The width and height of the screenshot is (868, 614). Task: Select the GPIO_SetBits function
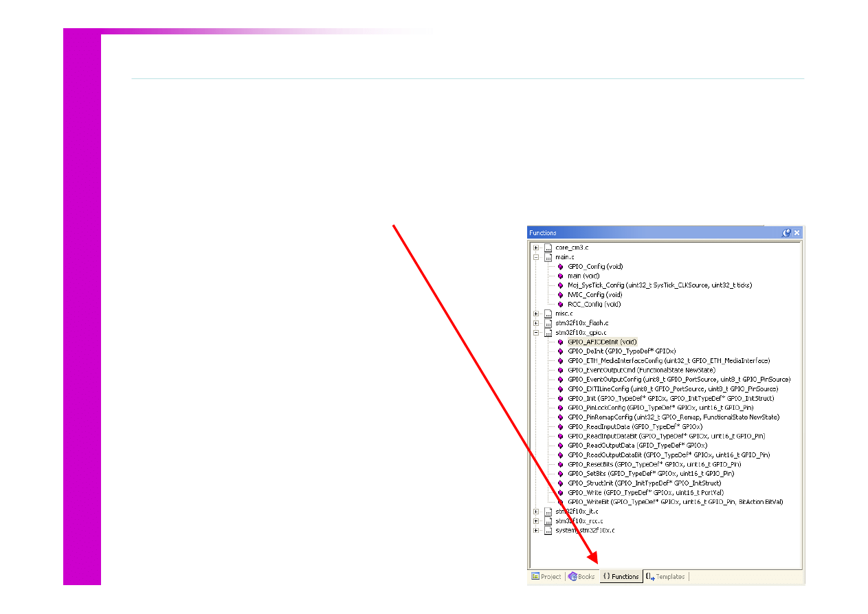click(x=650, y=474)
